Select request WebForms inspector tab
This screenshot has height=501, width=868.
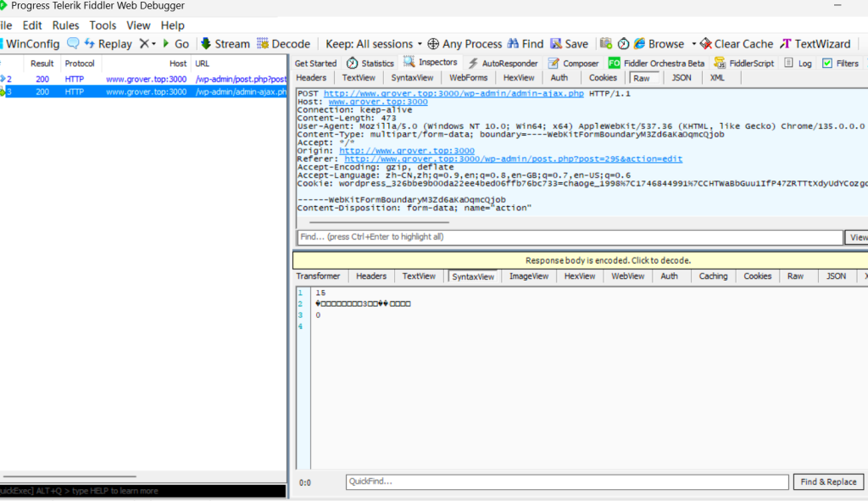tap(468, 78)
